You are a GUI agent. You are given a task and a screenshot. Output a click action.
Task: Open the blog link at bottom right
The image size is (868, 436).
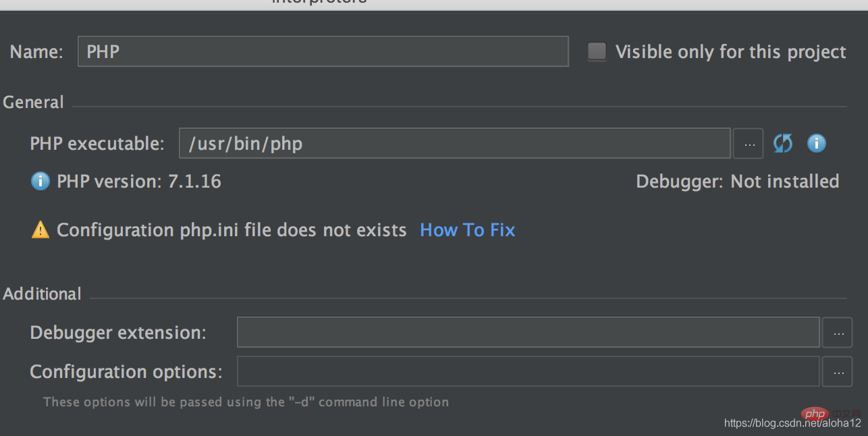point(791,422)
